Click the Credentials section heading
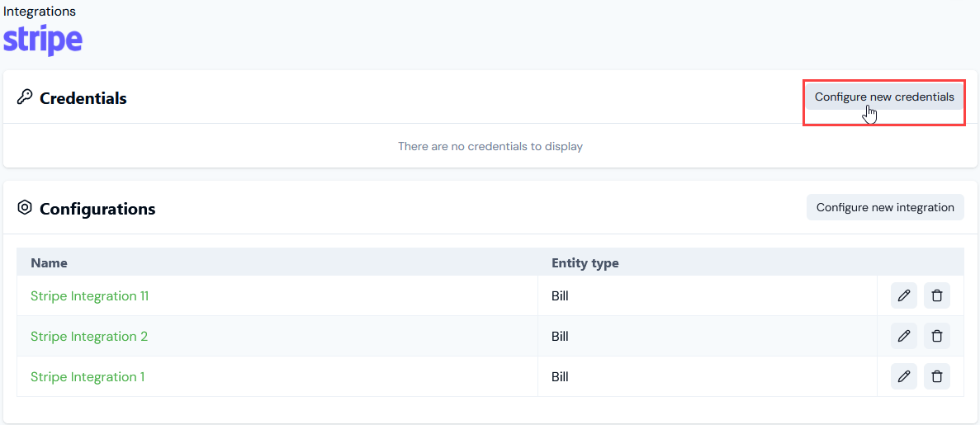 [83, 98]
